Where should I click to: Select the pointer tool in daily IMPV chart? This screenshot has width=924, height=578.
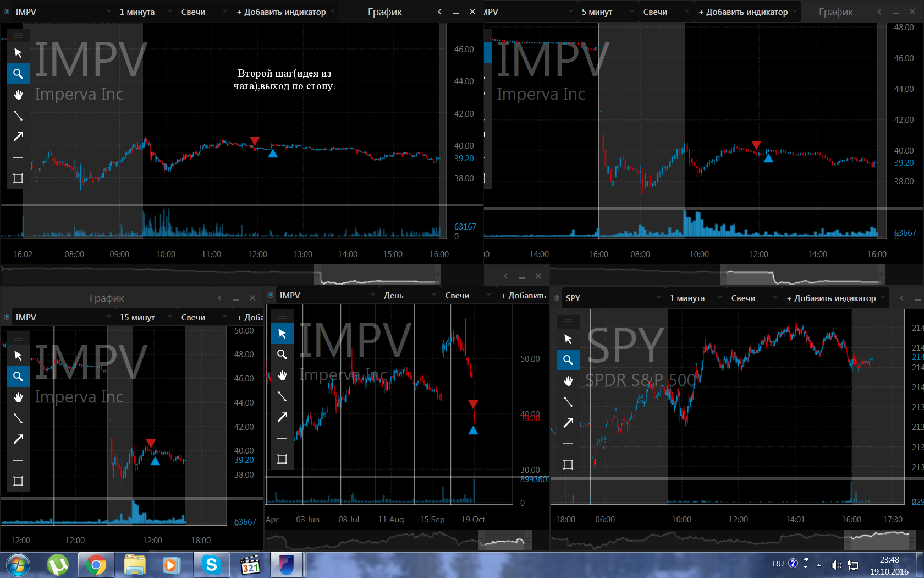pos(282,334)
